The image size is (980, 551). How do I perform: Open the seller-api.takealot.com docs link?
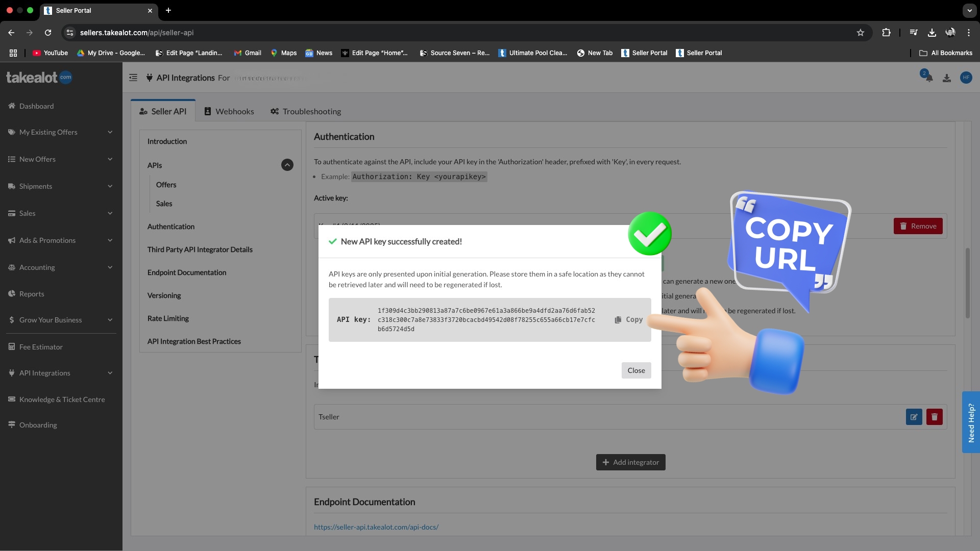coord(376,527)
